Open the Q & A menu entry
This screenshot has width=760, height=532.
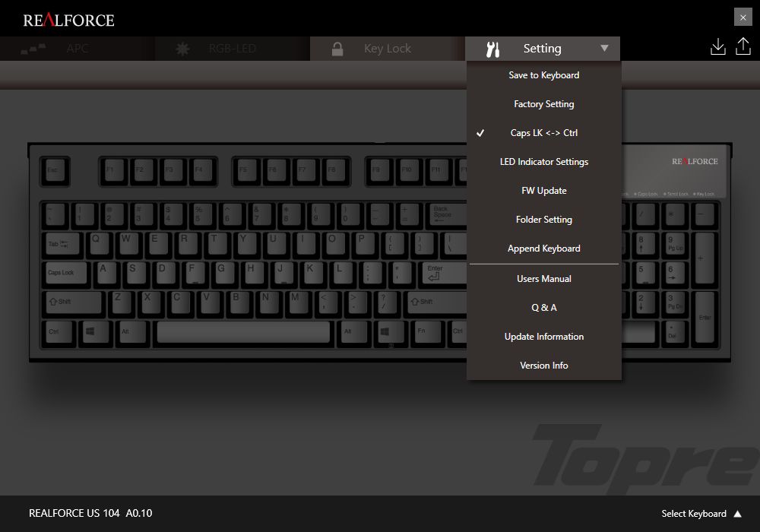coord(544,308)
